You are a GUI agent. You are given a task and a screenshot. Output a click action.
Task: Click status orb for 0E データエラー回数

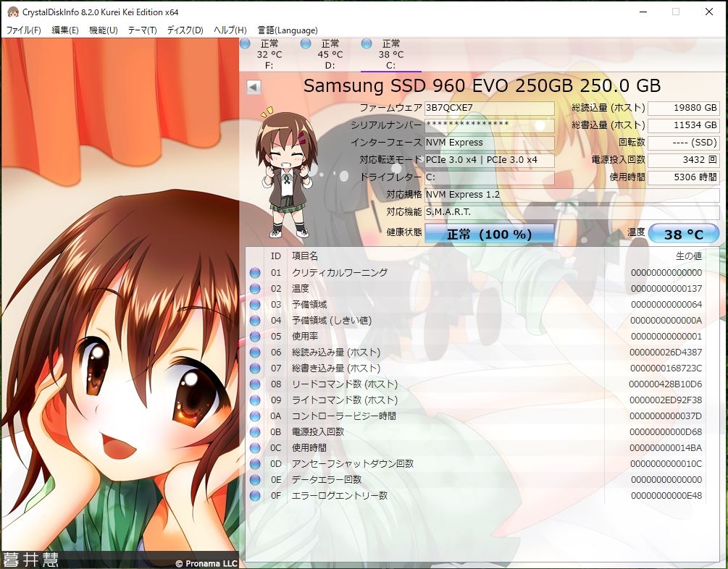(x=255, y=480)
